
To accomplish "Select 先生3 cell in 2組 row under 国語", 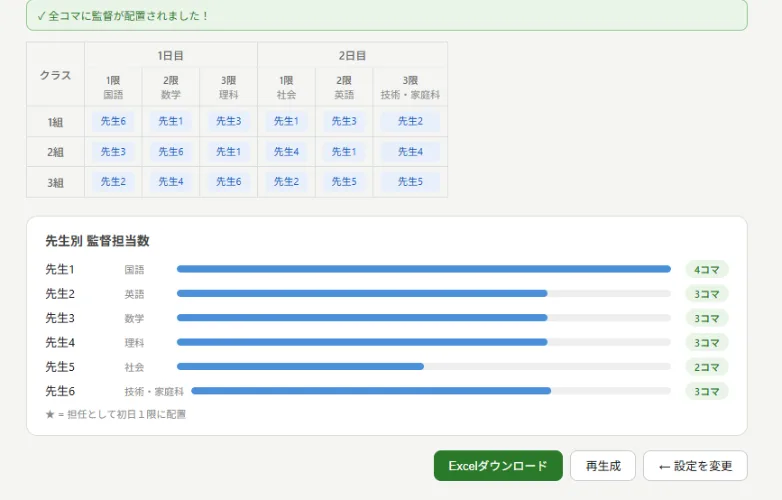I will tap(113, 152).
